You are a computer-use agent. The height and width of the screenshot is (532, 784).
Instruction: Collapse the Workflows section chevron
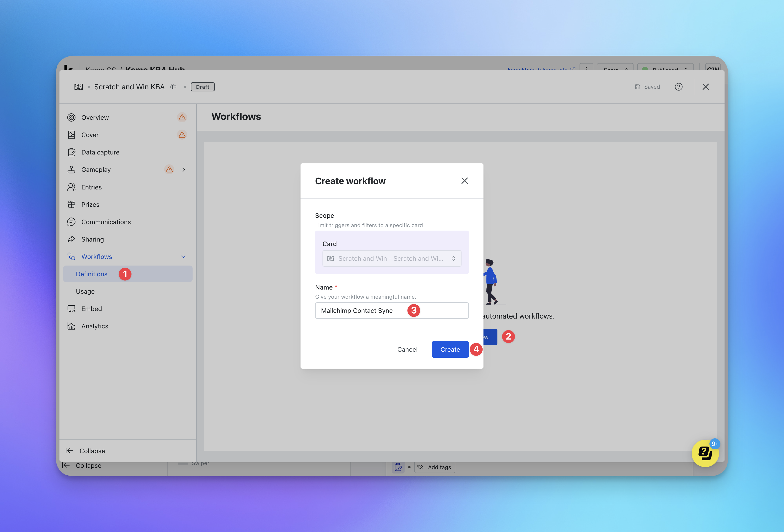[183, 257]
